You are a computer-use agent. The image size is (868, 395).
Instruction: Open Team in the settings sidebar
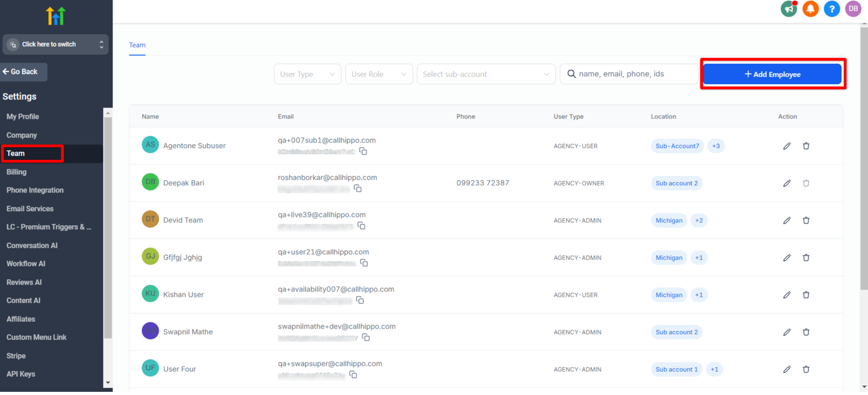(x=15, y=153)
